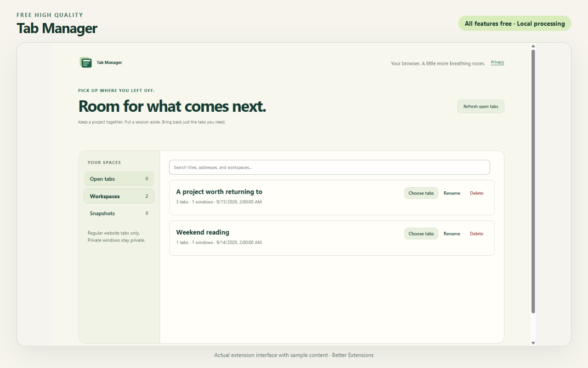Focus the search titles and addresses field
Image resolution: width=588 pixels, height=368 pixels.
click(329, 167)
